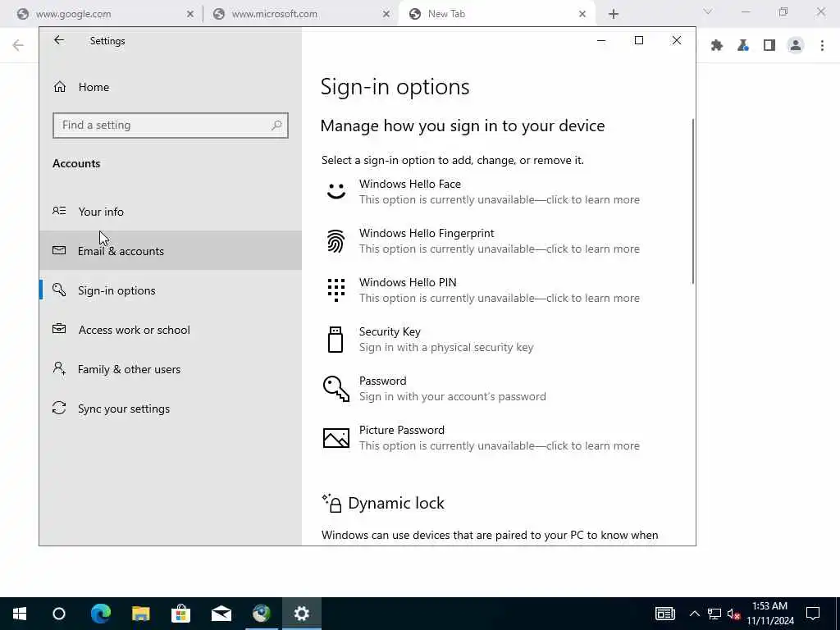
Task: Expand the Security Key sign-in option
Action: tap(499, 340)
